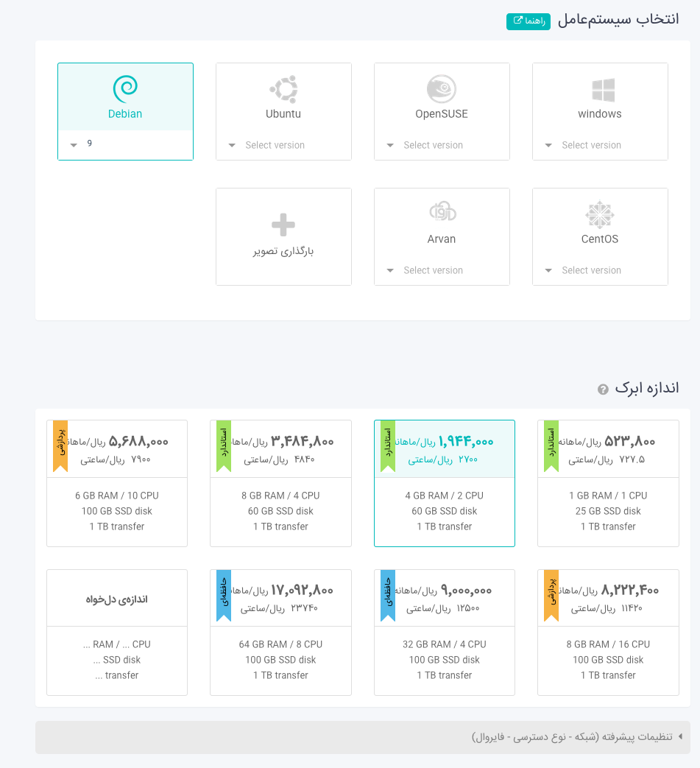The width and height of the screenshot is (700, 768).
Task: Open Arvan Select version dropdown
Action: point(442,270)
